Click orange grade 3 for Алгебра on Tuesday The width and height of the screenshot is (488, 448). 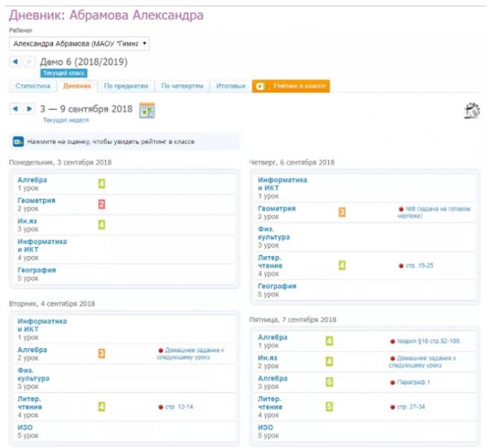101,353
